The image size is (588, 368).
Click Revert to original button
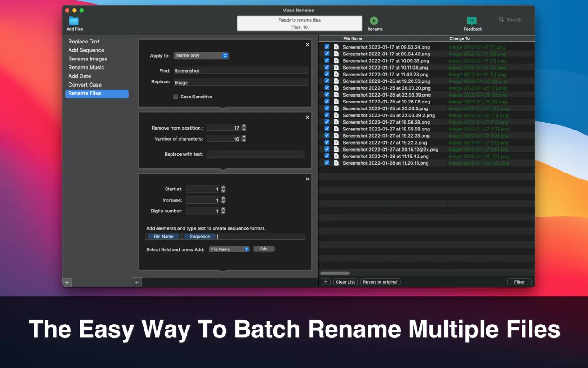380,282
